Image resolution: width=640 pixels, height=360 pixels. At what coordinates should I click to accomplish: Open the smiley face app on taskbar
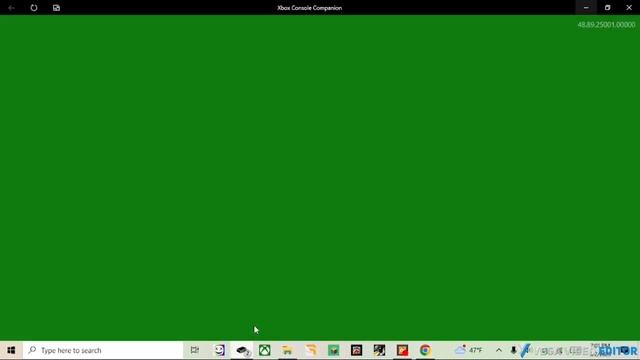tap(220, 350)
